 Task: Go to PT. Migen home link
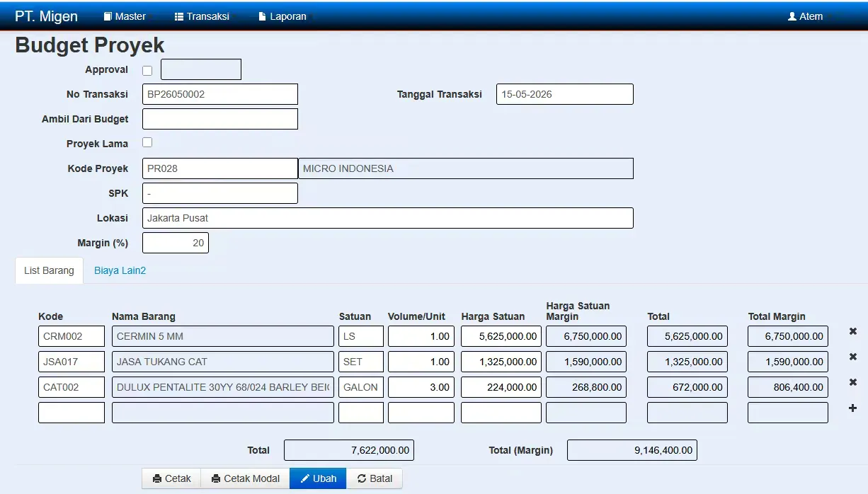coord(47,16)
